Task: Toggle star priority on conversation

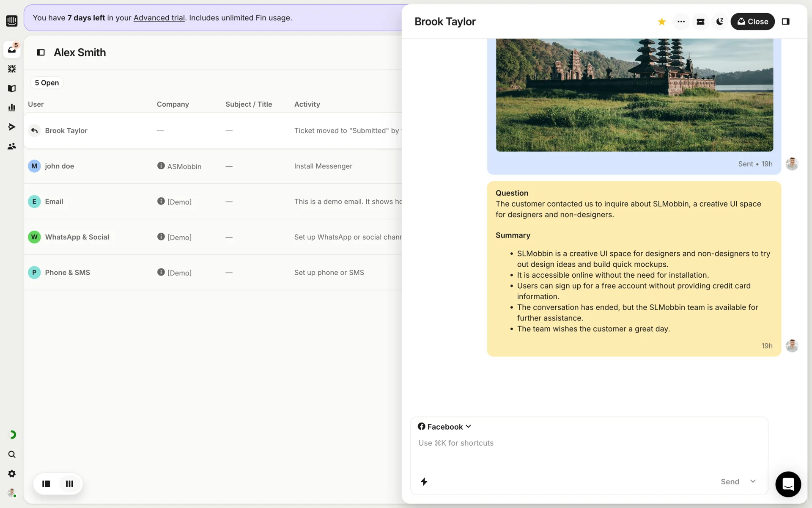Action: click(661, 22)
